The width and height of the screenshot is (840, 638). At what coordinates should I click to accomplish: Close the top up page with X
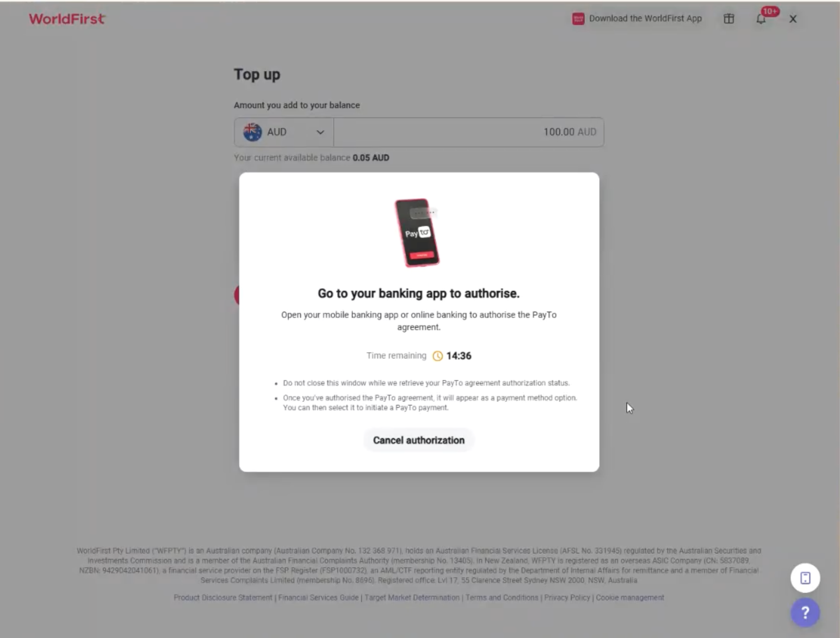[x=793, y=19]
